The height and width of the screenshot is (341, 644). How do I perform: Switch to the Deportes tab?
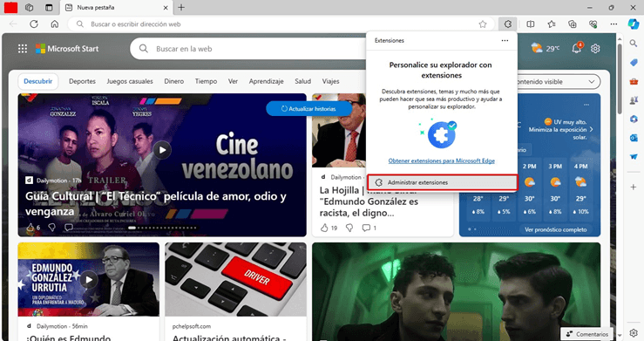coord(82,81)
